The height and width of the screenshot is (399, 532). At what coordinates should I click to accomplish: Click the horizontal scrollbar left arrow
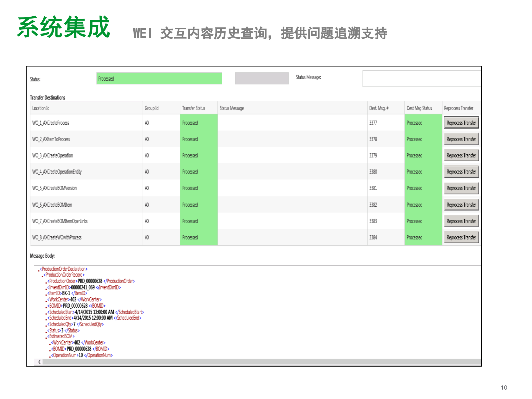(39, 361)
